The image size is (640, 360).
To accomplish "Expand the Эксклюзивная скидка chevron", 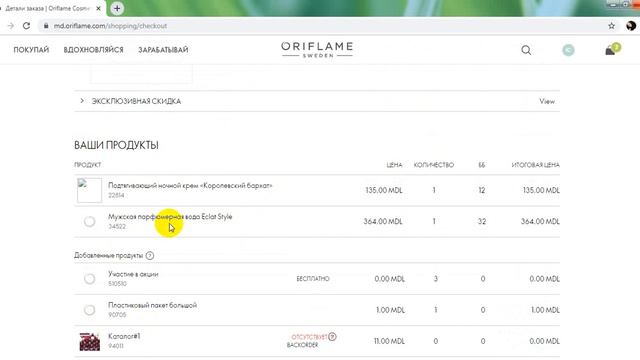I will pos(82,101).
